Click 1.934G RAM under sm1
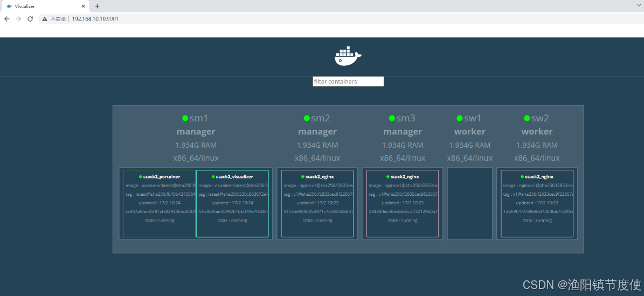644x296 pixels. (196, 145)
